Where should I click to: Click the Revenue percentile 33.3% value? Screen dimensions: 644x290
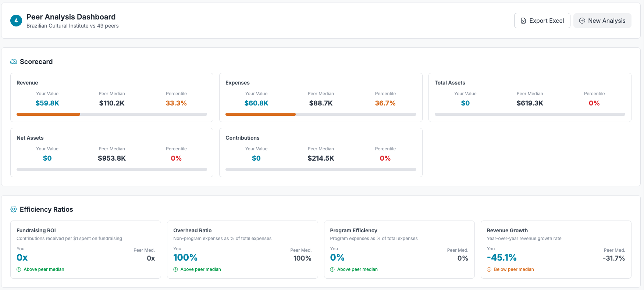[176, 103]
